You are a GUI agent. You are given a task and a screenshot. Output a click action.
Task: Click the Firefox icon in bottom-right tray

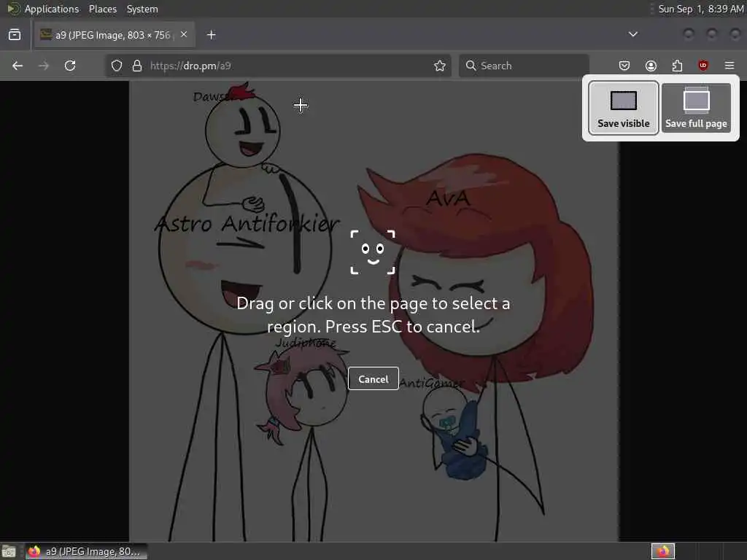tap(662, 551)
